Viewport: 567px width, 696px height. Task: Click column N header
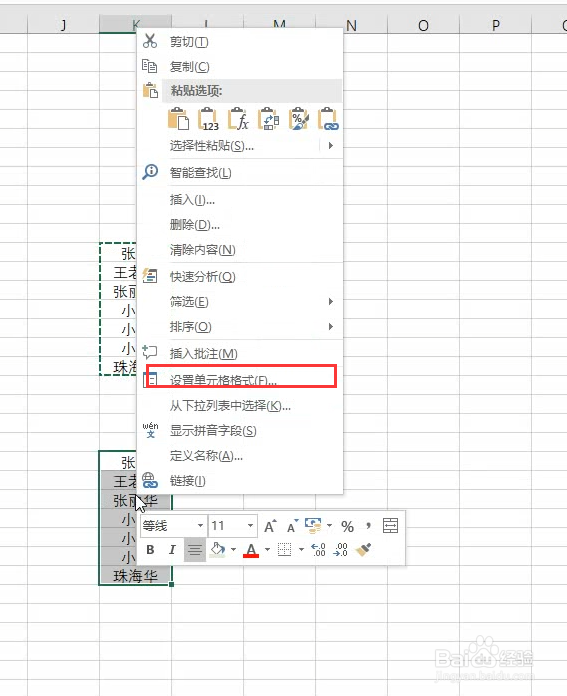[x=352, y=24]
